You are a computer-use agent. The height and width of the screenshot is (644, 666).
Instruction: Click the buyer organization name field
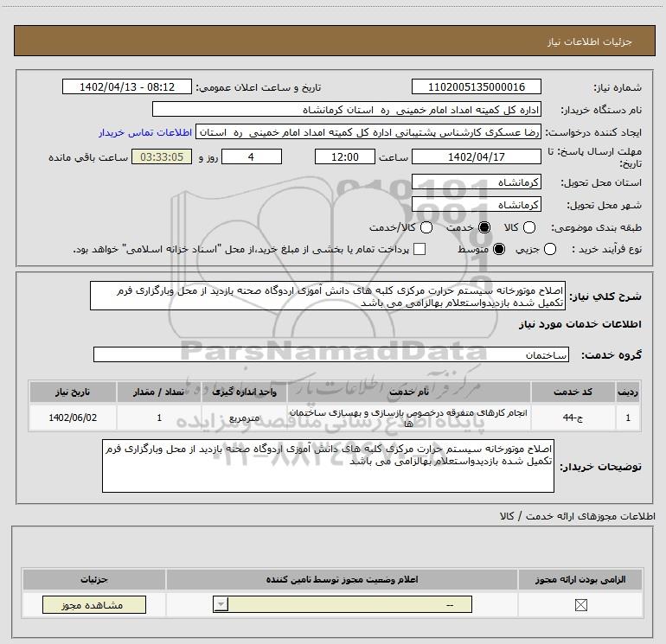click(347, 109)
